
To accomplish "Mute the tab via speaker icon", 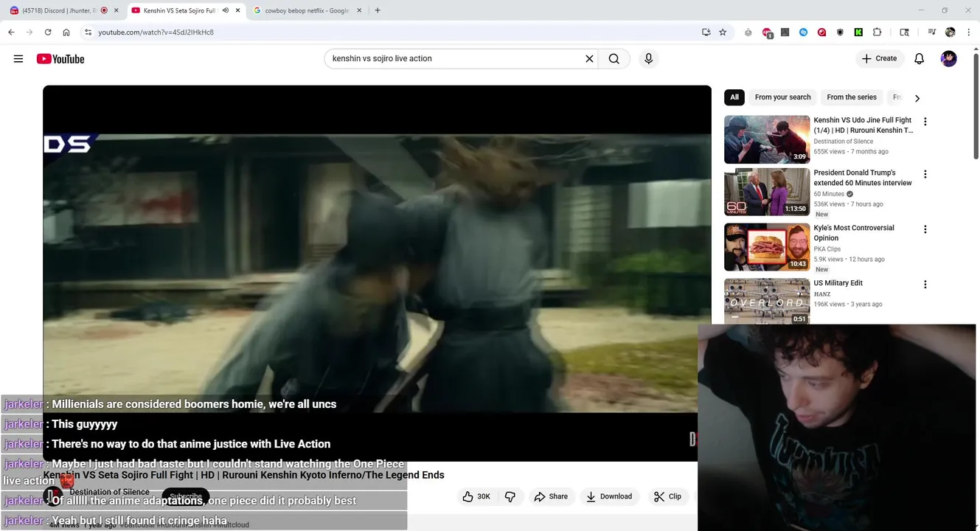I will [226, 10].
